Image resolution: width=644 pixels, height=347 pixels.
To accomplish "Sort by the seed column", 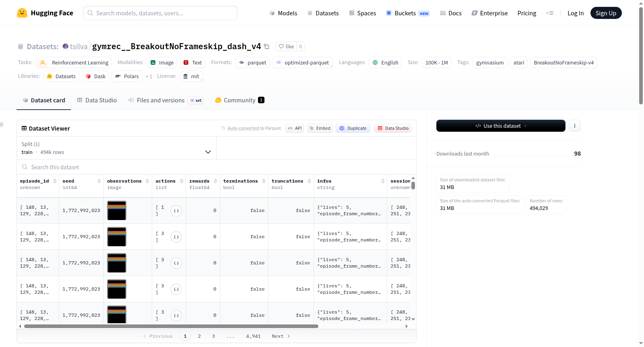I will click(x=99, y=181).
